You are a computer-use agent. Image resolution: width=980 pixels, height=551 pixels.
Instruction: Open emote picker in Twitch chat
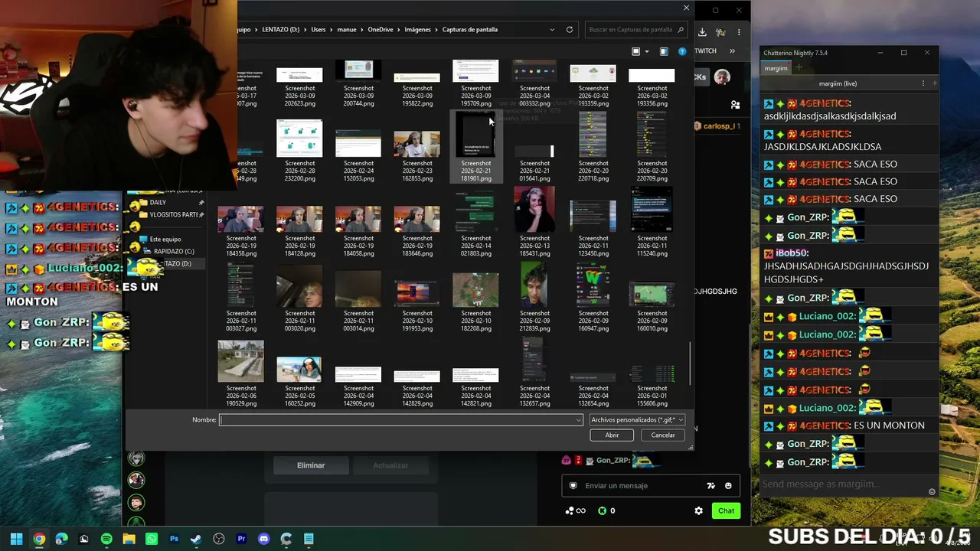pyautogui.click(x=728, y=486)
